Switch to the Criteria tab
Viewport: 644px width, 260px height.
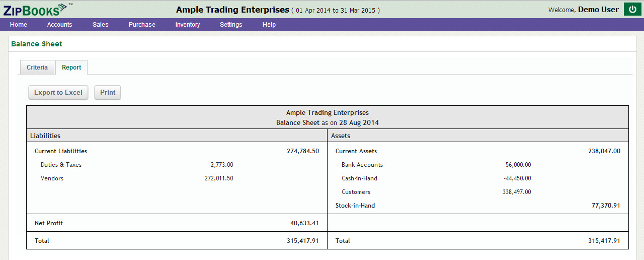pos(37,68)
